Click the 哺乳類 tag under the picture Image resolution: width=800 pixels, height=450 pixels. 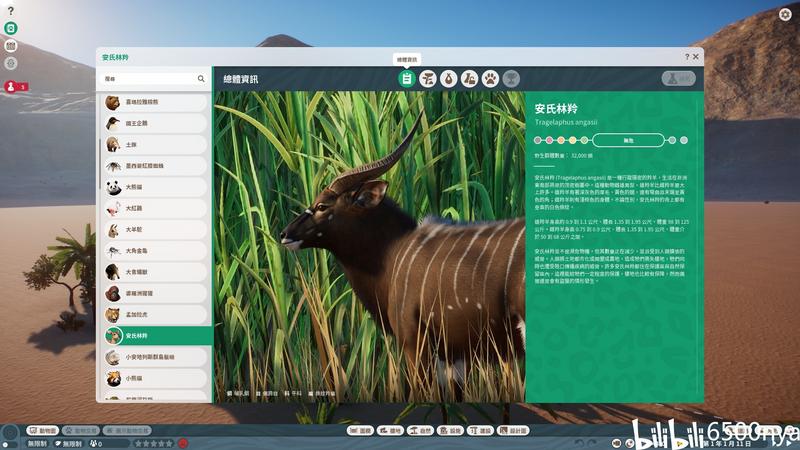coord(238,393)
